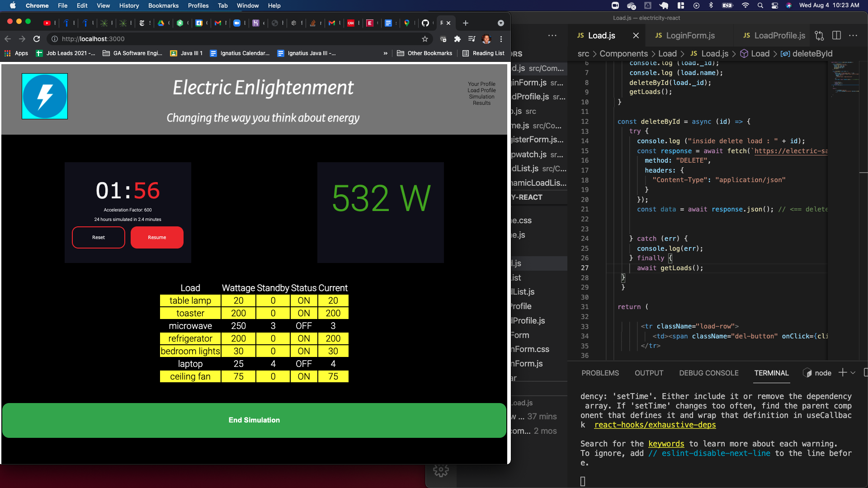
Task: Click inside the Chrome address bar
Action: pos(181,39)
